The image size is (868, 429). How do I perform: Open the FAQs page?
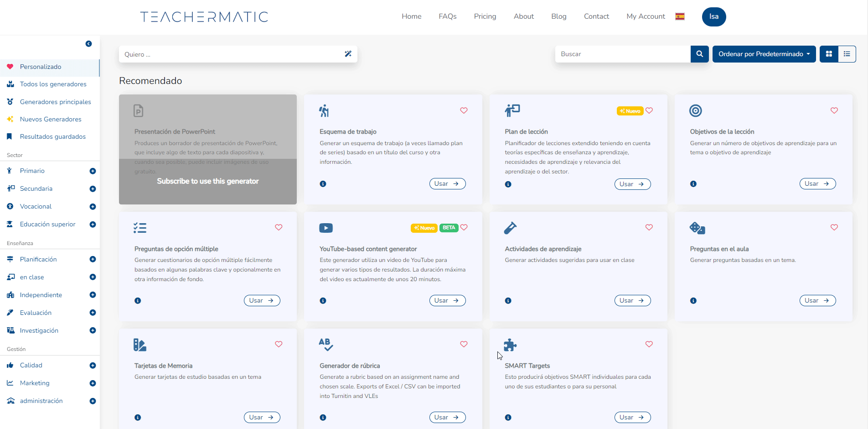(447, 16)
